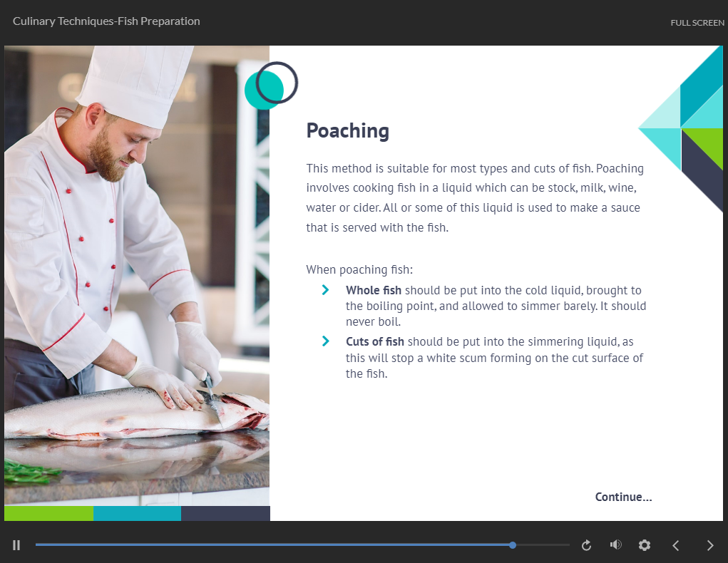Click the Continue... link
This screenshot has height=563, width=728.
coord(623,497)
